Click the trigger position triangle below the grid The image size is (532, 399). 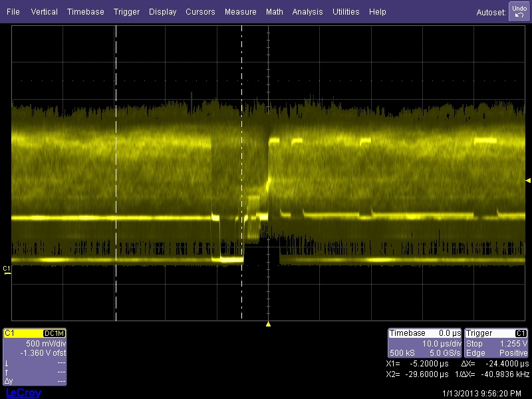pyautogui.click(x=268, y=325)
